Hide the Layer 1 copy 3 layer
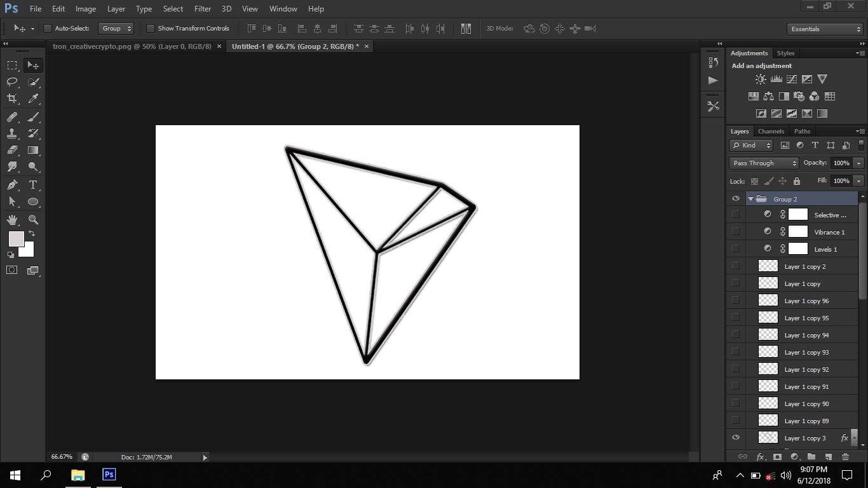The height and width of the screenshot is (488, 868). [x=736, y=438]
